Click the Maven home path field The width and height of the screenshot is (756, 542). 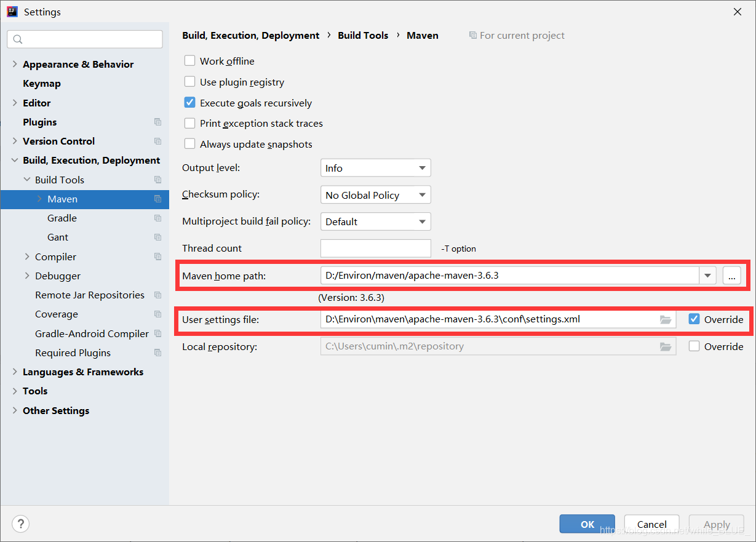click(x=510, y=276)
